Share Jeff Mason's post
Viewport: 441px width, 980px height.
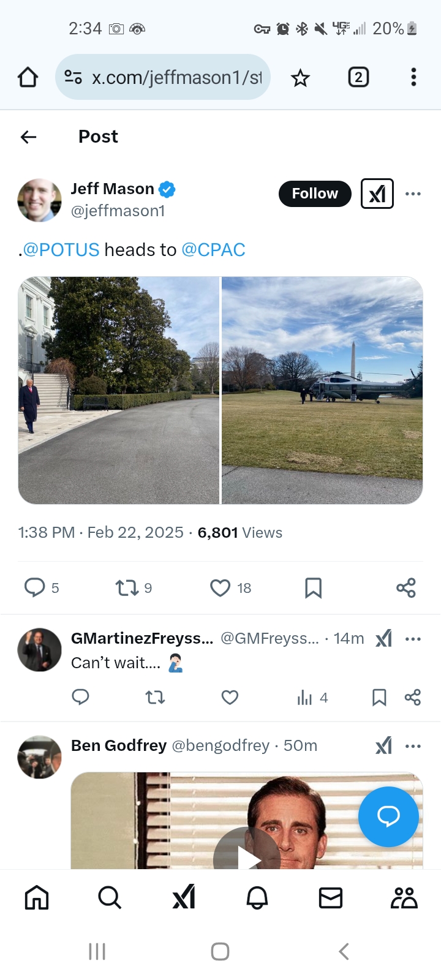[405, 588]
